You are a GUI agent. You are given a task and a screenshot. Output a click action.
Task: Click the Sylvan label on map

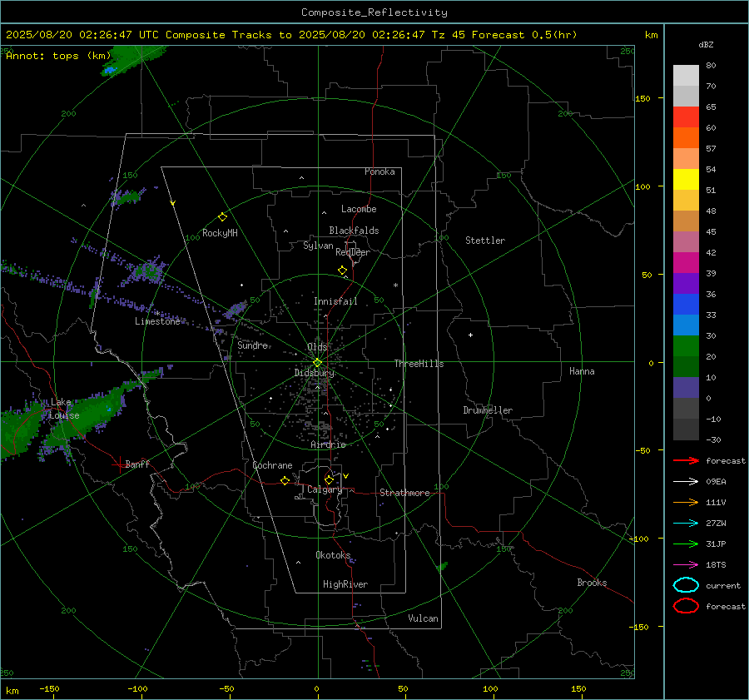(318, 246)
